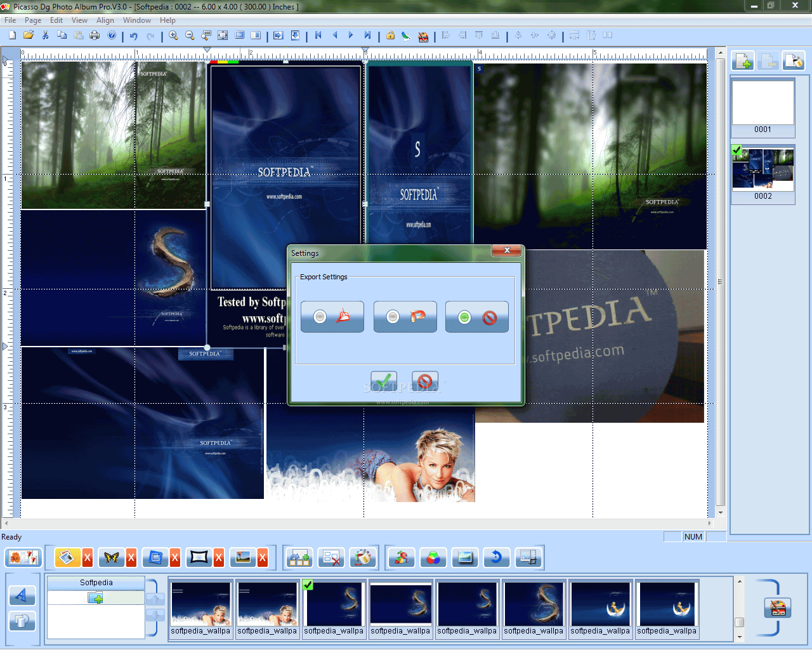This screenshot has height=650, width=812.
Task: Click the export album icon beside thumbnails
Action: click(x=778, y=608)
